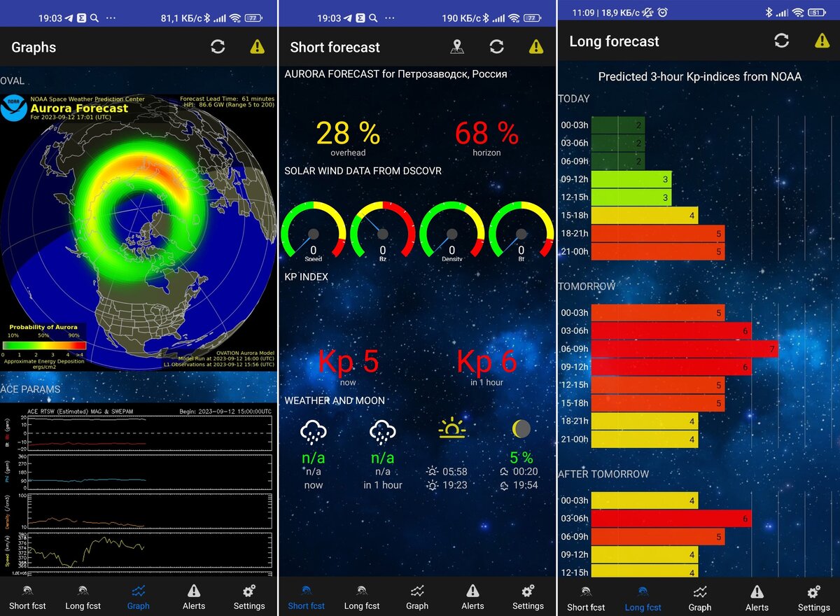Open Graph tab in Long forecast screen
Screen dimensions: 840x616
point(700,598)
